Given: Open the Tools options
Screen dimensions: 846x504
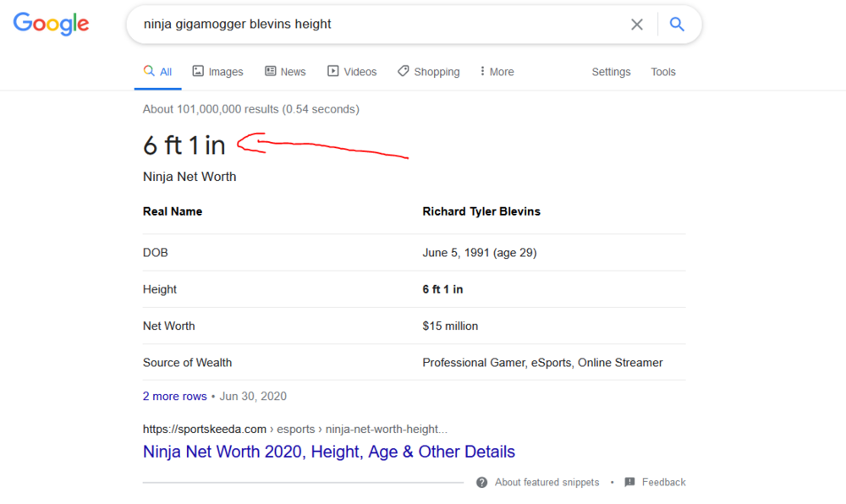Looking at the screenshot, I should (x=663, y=72).
